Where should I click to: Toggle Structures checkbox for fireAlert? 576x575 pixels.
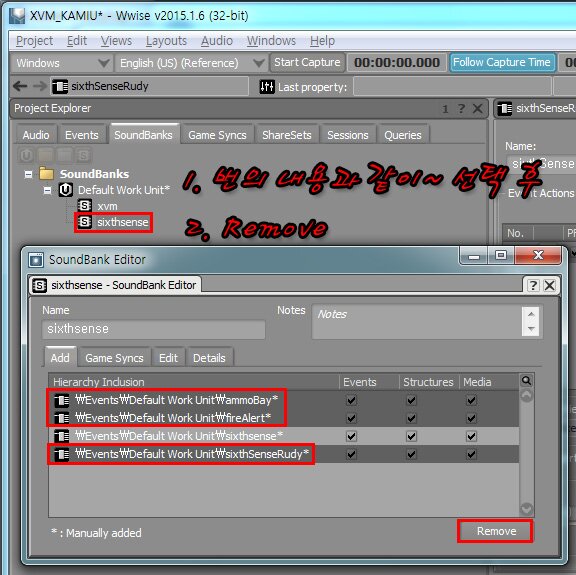pos(411,418)
